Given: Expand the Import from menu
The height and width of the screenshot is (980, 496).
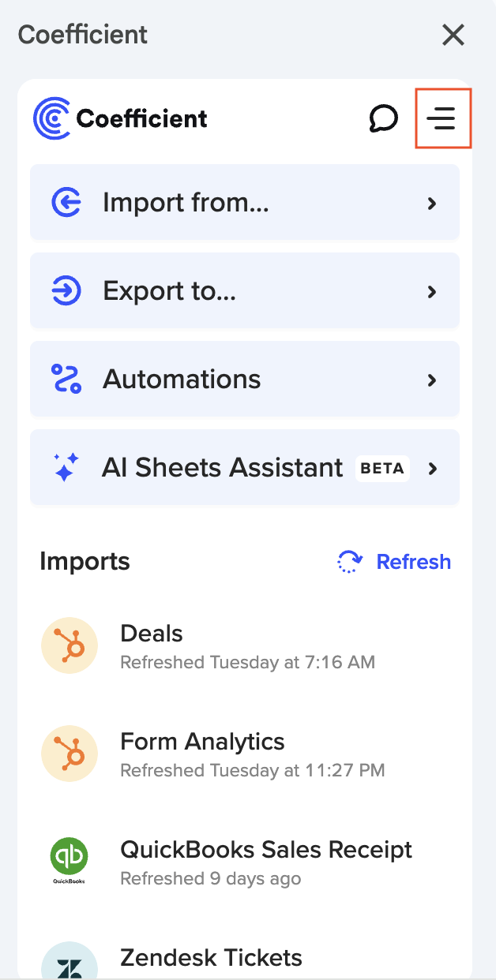Looking at the screenshot, I should (245, 202).
